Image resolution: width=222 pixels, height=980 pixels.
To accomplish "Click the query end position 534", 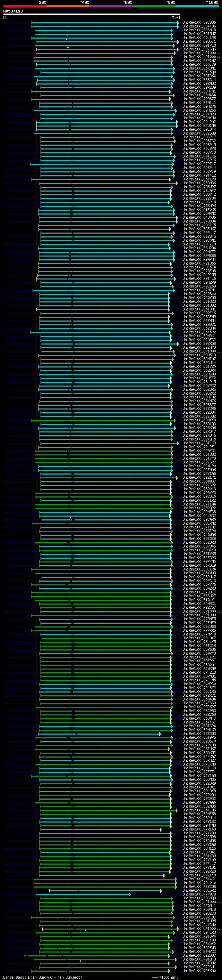I will pyautogui.click(x=175, y=17).
